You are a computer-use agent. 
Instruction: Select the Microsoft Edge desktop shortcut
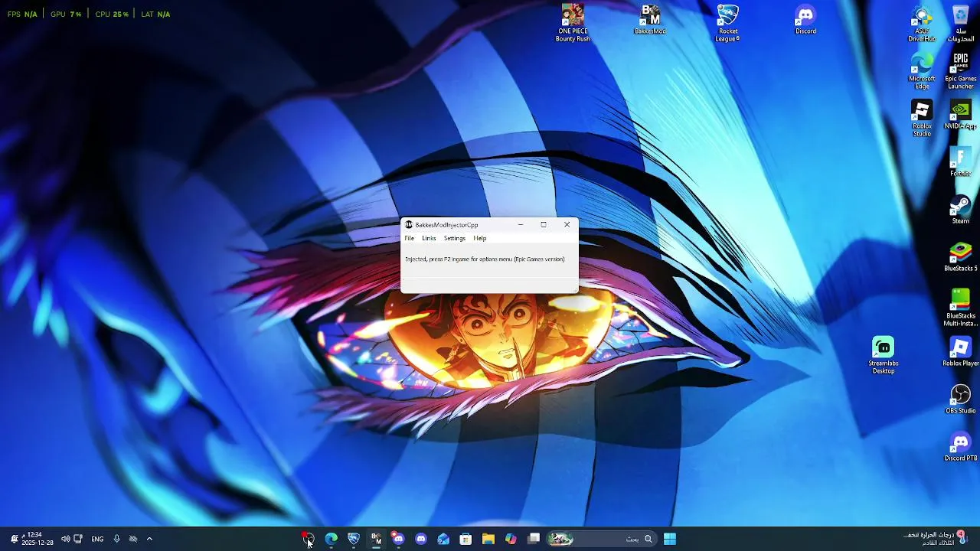coord(922,71)
